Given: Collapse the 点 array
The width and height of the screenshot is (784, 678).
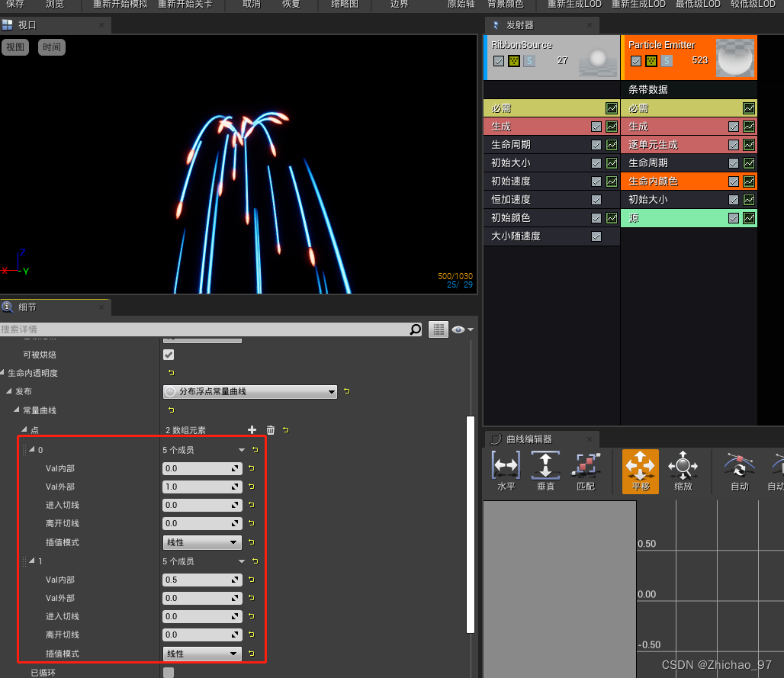Looking at the screenshot, I should tap(24, 429).
